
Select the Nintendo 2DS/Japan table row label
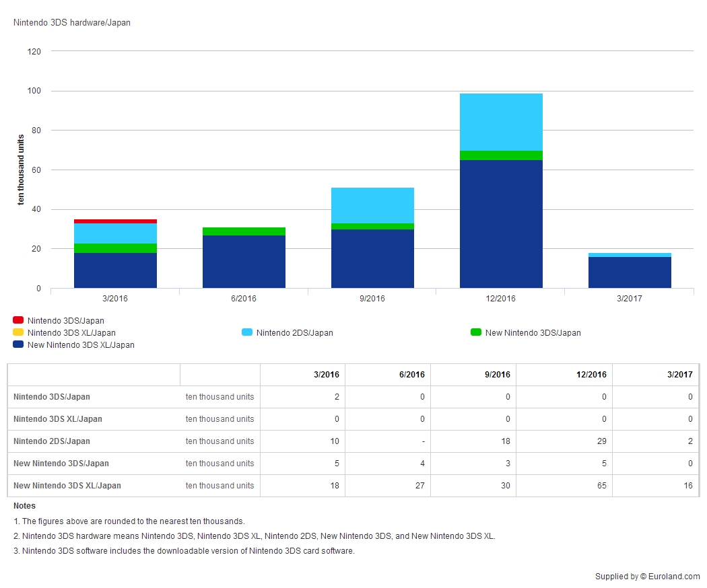coord(51,441)
